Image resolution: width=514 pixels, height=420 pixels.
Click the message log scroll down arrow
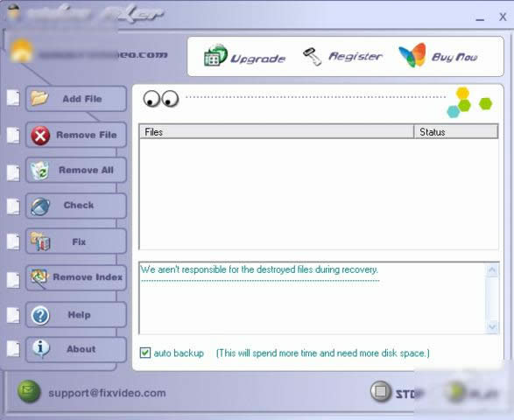492,326
